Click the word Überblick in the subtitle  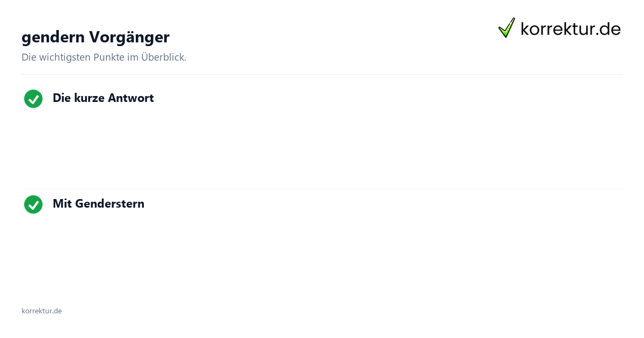coord(164,57)
